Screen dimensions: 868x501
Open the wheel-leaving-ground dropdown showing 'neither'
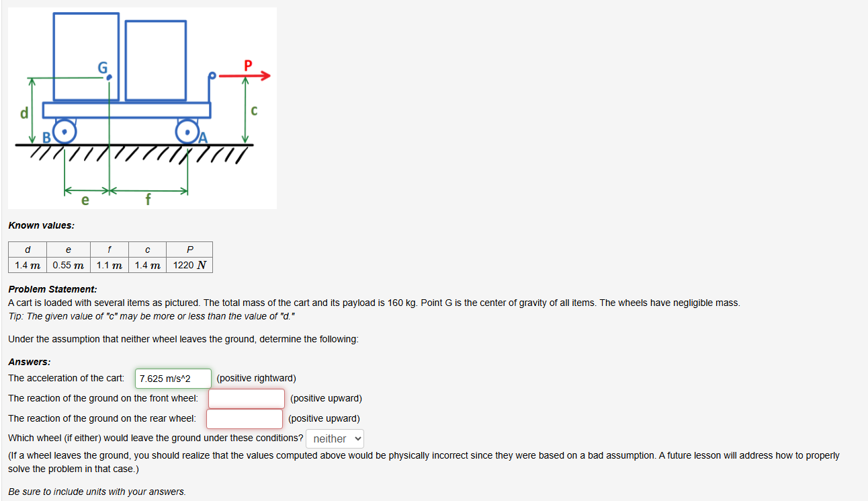pos(335,438)
